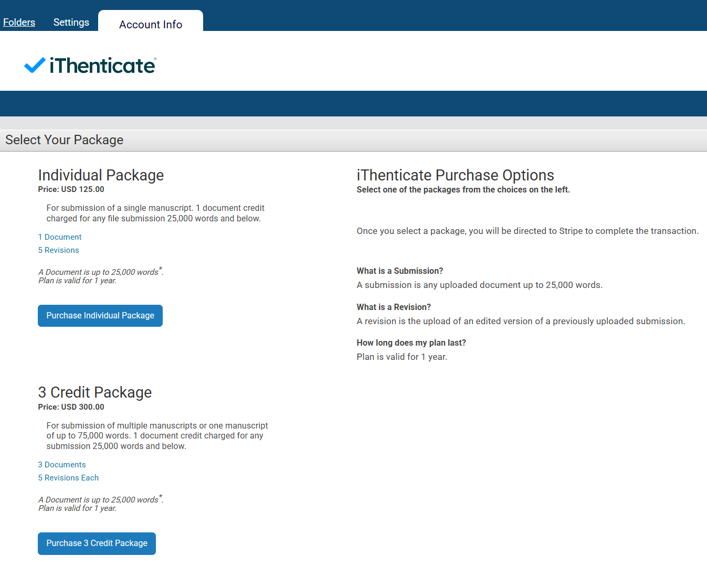The height and width of the screenshot is (588, 707).
Task: Click the Select Your Package header bar
Action: coord(353,140)
